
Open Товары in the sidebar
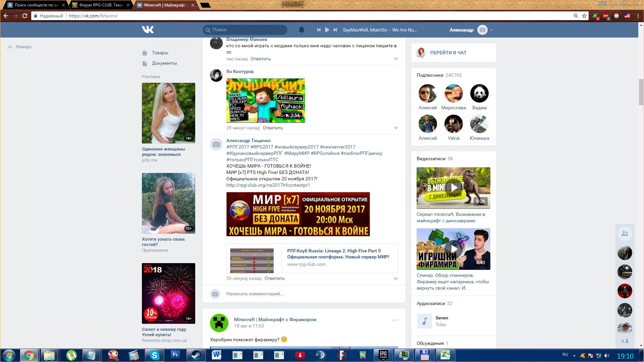coord(160,53)
